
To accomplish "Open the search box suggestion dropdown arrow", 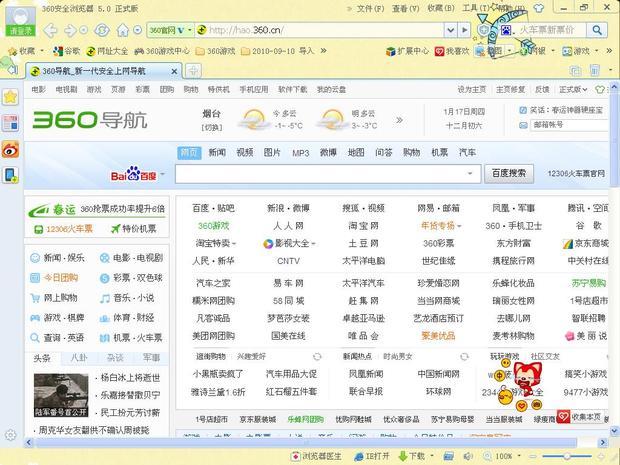I will click(470, 174).
